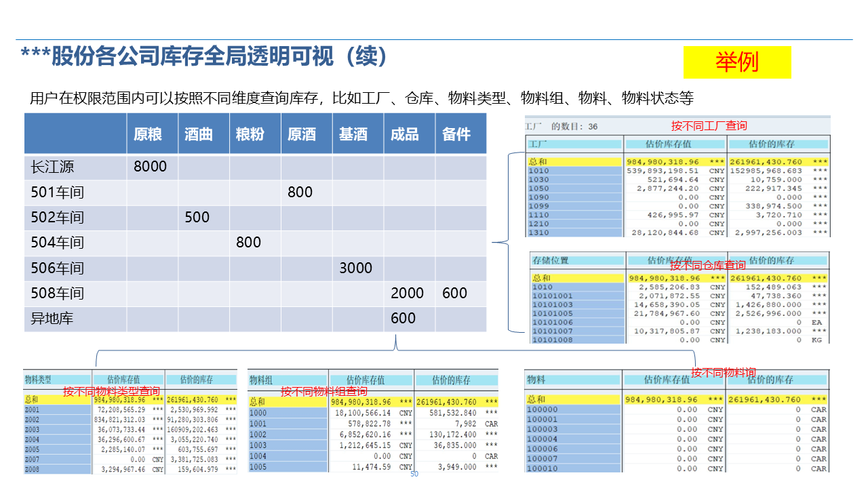Viewport: 868px width, 488px height.
Task: Select the 600 value in 异地库 row
Action: coord(403,319)
